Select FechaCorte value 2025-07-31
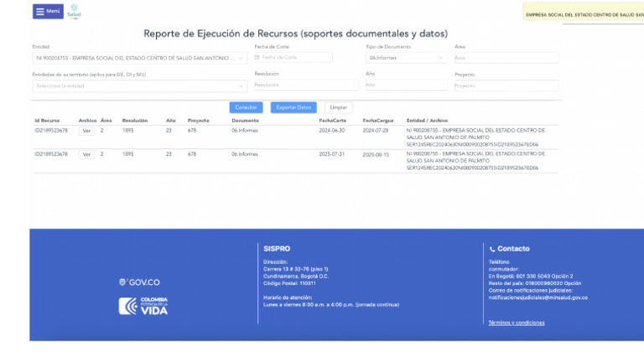The height and width of the screenshot is (363, 644). click(x=332, y=154)
